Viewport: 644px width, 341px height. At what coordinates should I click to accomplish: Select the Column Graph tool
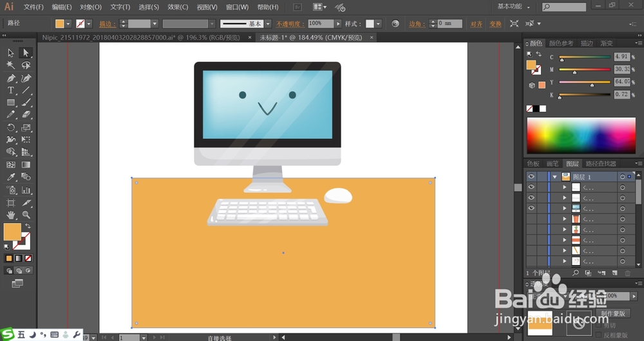point(26,190)
